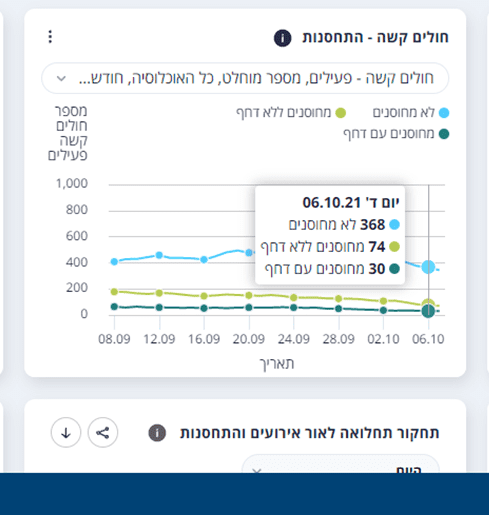Click the y-axis title מספר חולים קשה פעילים
Image resolution: width=489 pixels, height=515 pixels.
(68, 133)
